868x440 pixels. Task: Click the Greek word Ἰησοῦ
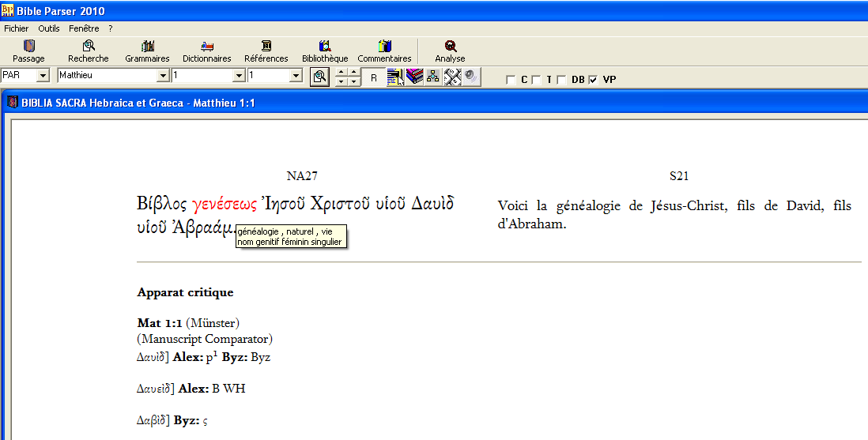coord(283,204)
